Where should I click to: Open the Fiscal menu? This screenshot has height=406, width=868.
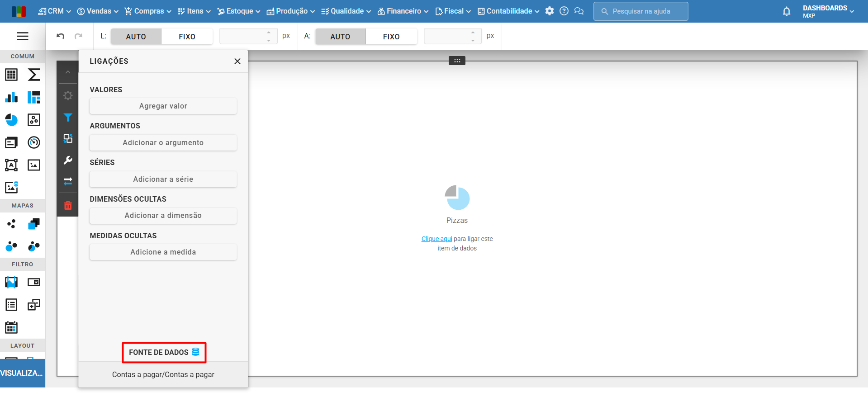453,11
